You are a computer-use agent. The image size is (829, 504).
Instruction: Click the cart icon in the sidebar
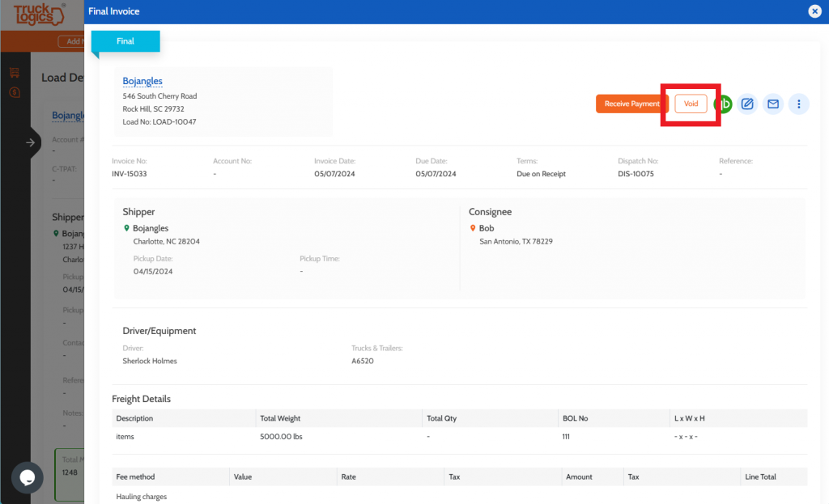[15, 72]
